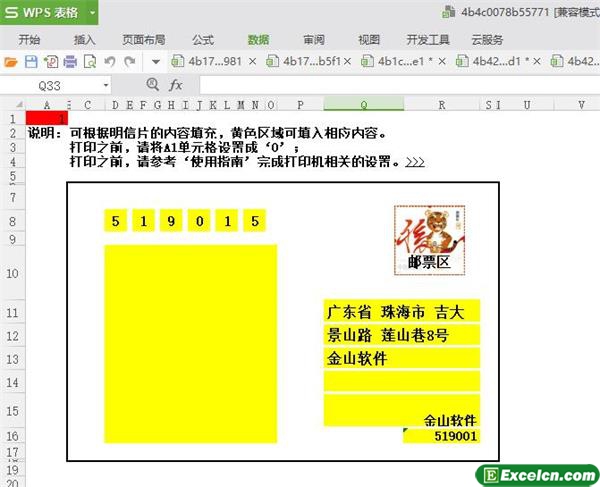The image size is (600, 487).
Task: Open the 云服务 ribbon tab
Action: (x=487, y=39)
